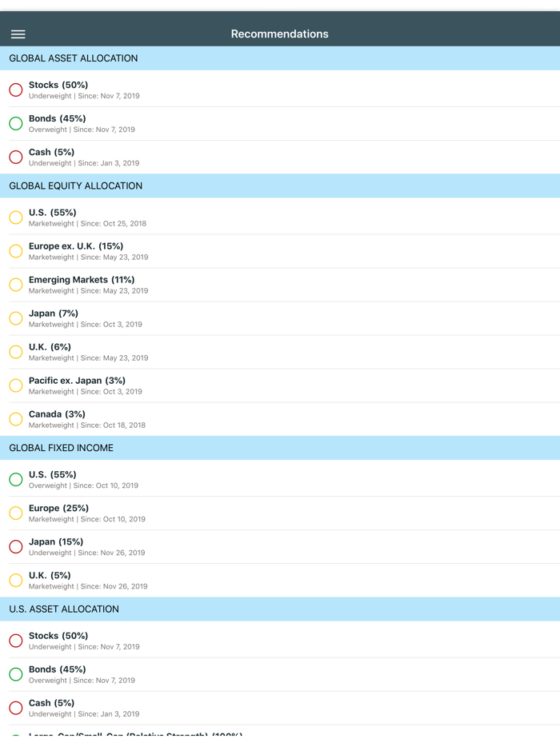The height and width of the screenshot is (747, 560).
Task: Open U.S. (55%) in Global Fixed Income
Action: coord(280,479)
